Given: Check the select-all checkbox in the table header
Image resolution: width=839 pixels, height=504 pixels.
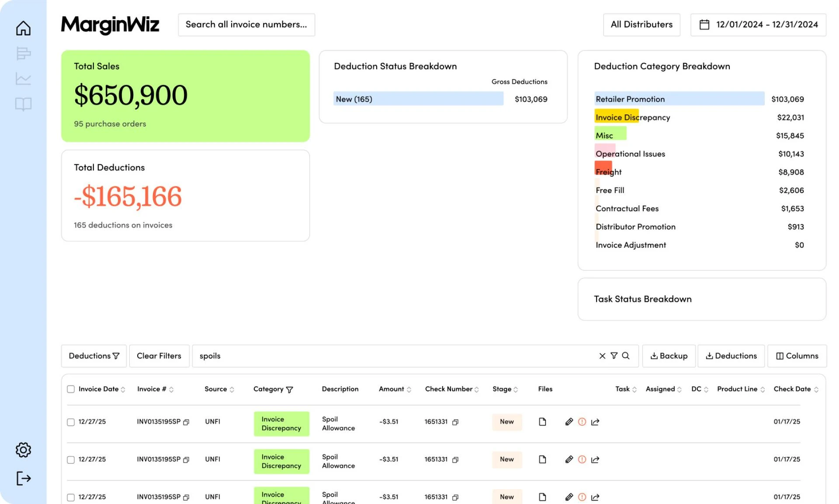Looking at the screenshot, I should (x=71, y=388).
